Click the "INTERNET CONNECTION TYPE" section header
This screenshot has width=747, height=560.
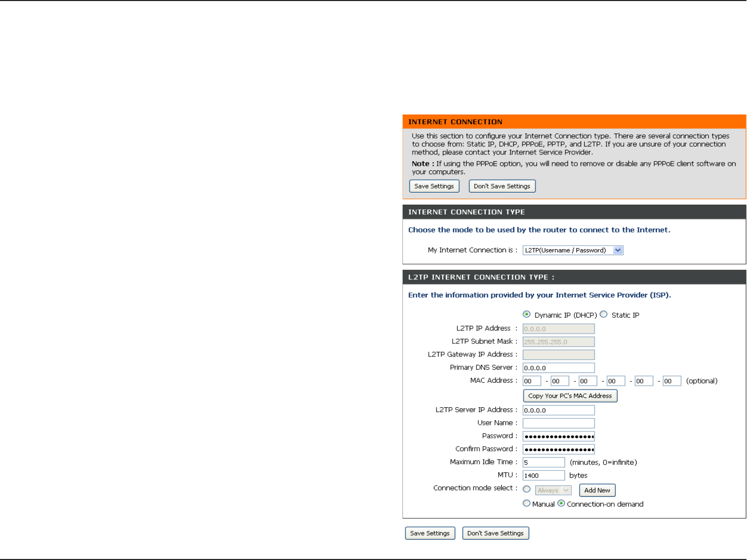[574, 212]
